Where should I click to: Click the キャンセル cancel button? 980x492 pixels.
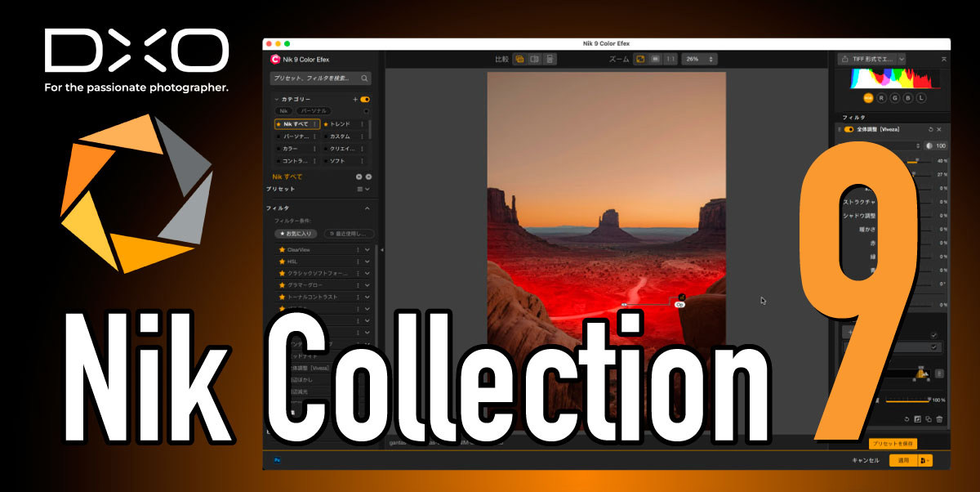(x=866, y=460)
